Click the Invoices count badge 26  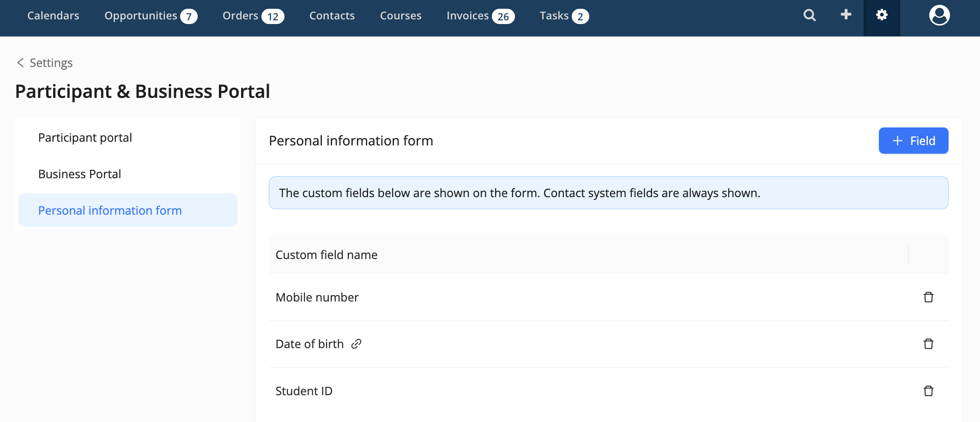click(503, 17)
